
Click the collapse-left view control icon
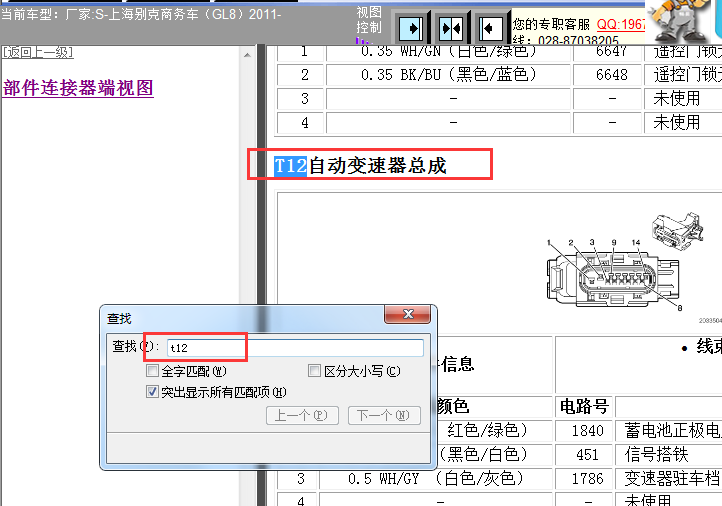coord(490,29)
